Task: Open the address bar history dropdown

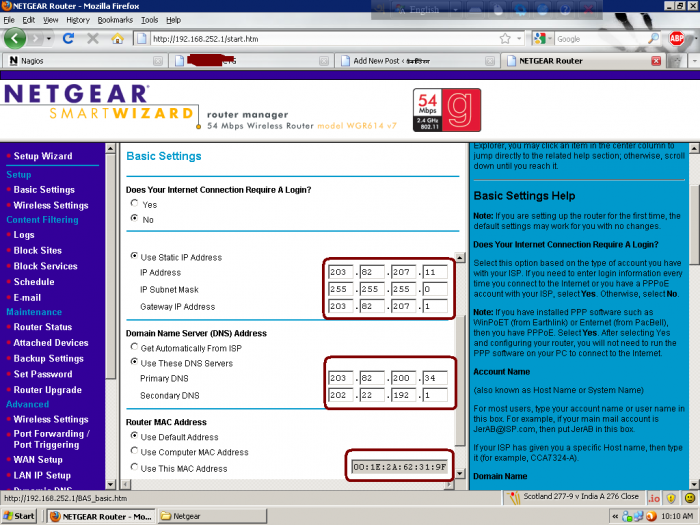Action: [519, 39]
